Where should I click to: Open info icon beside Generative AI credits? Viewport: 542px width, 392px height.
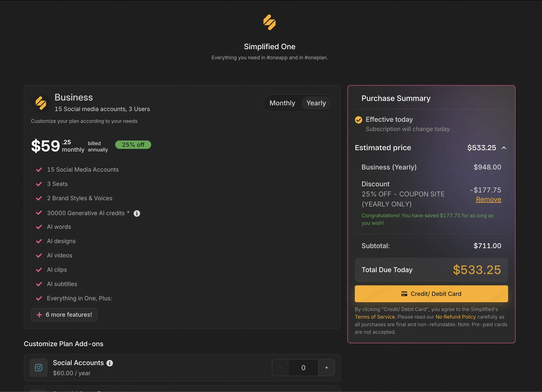click(x=137, y=213)
